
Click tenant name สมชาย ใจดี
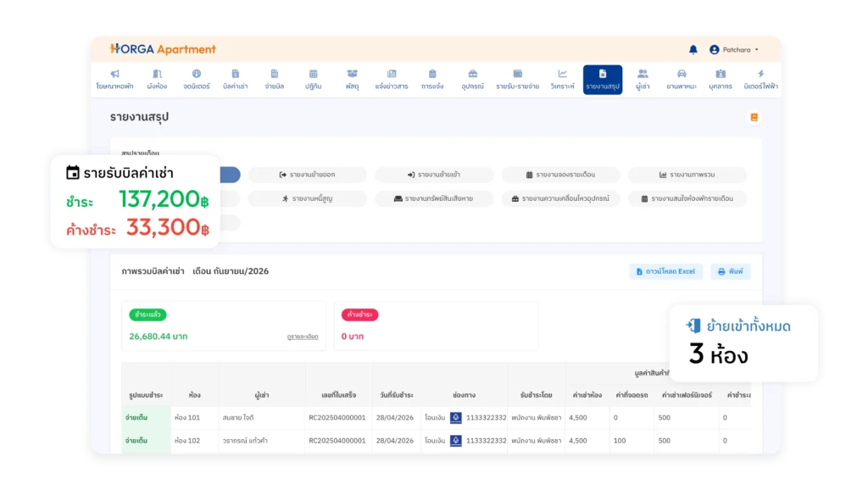(238, 418)
